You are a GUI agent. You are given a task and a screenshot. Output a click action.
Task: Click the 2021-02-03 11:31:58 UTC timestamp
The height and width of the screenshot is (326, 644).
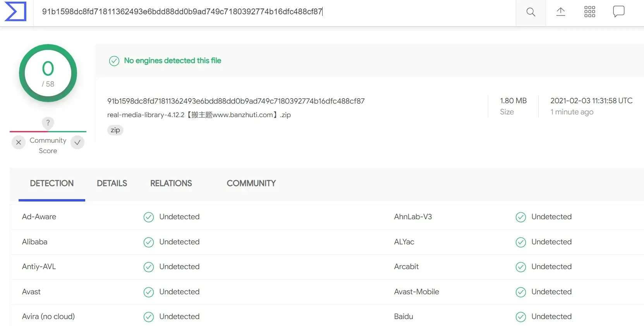click(x=591, y=101)
